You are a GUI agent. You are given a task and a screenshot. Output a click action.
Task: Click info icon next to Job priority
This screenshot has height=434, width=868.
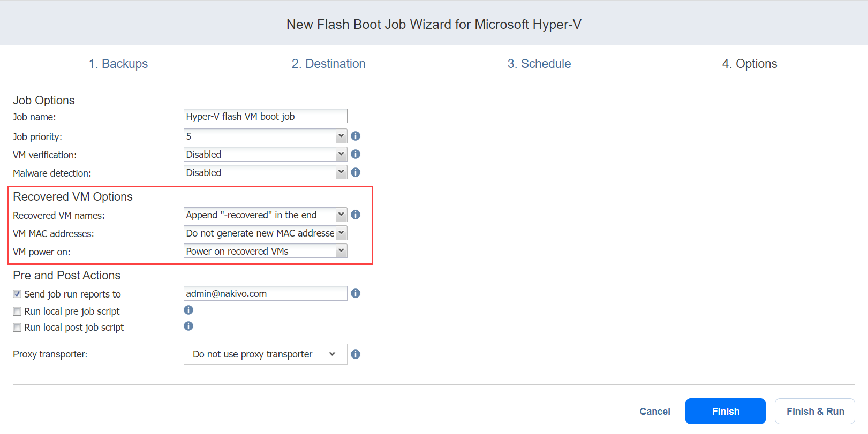pos(356,136)
